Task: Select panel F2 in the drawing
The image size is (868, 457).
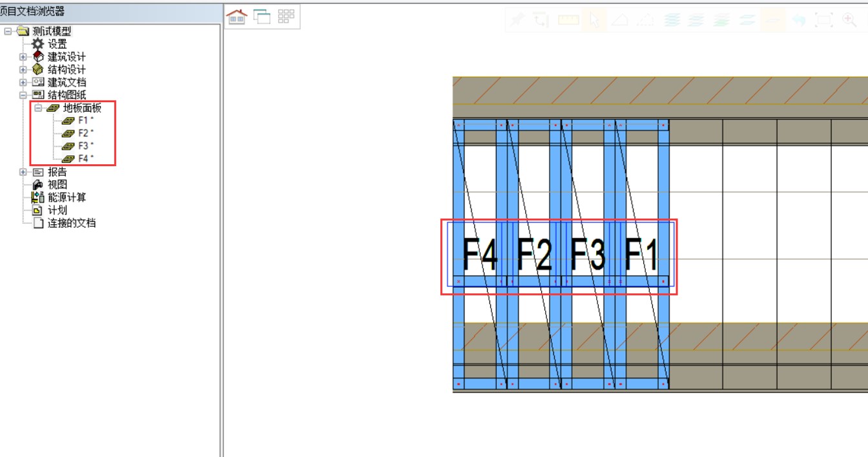Action: pyautogui.click(x=535, y=254)
